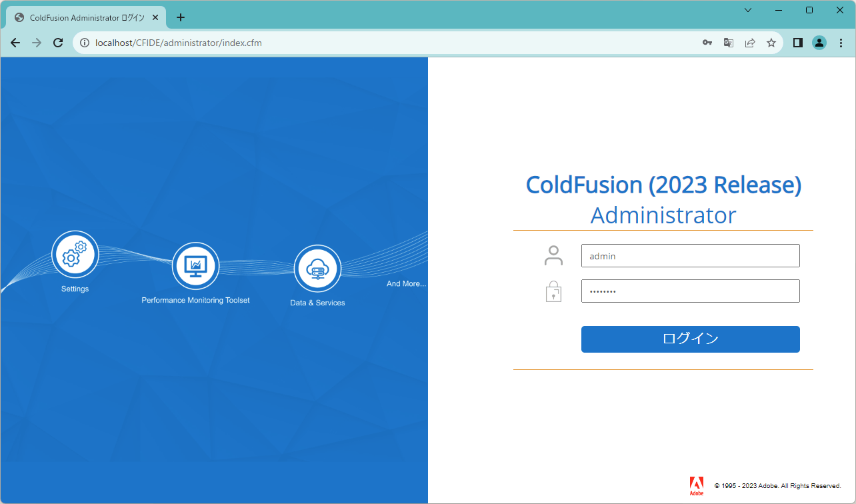
Task: Click the Settings label text
Action: (x=75, y=289)
